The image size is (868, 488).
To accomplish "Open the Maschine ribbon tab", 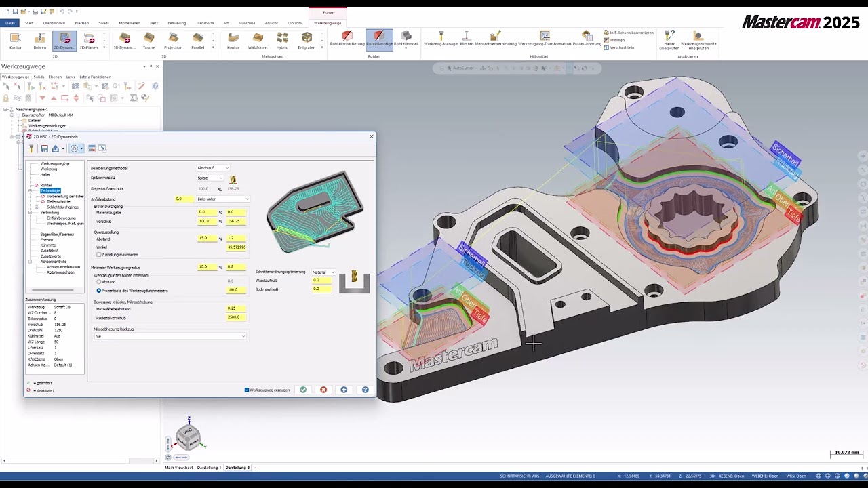I will coord(247,23).
